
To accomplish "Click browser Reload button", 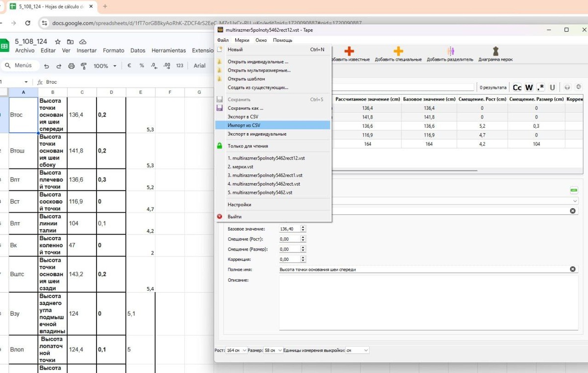I will point(27,23).
